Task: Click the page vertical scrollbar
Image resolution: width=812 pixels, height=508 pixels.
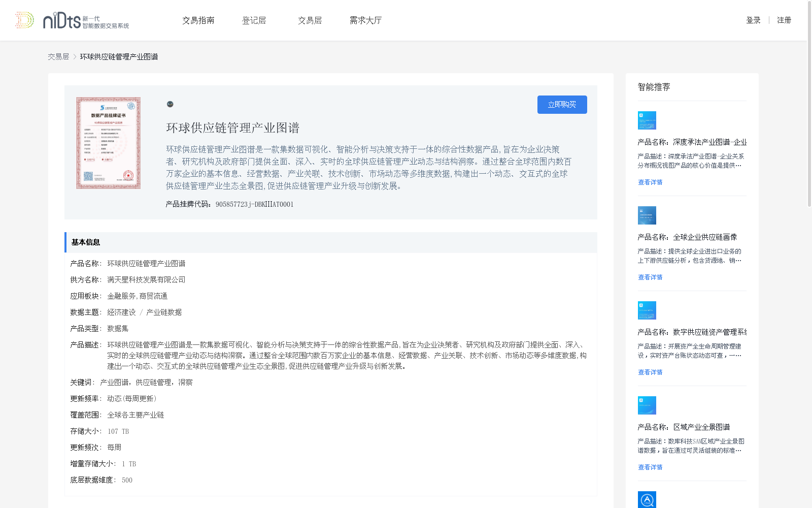Action: (x=809, y=104)
